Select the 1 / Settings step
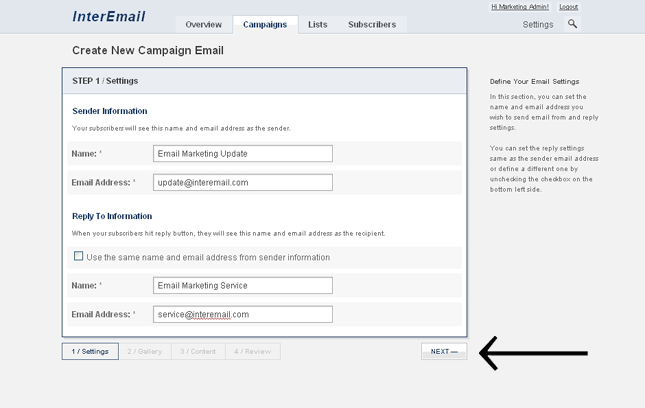Screen dimensions: 645x408 90,352
